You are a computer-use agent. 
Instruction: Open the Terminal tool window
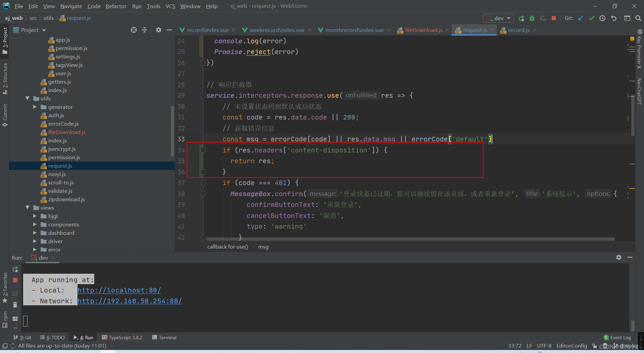[164, 338]
